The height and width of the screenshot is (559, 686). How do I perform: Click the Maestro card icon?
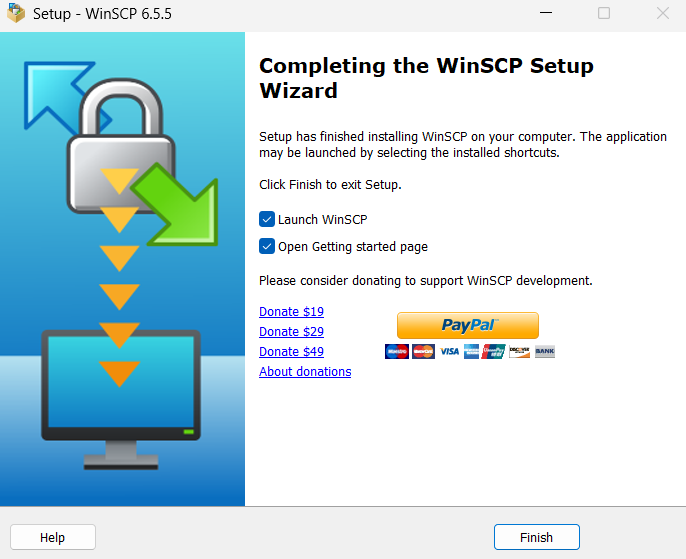(397, 351)
